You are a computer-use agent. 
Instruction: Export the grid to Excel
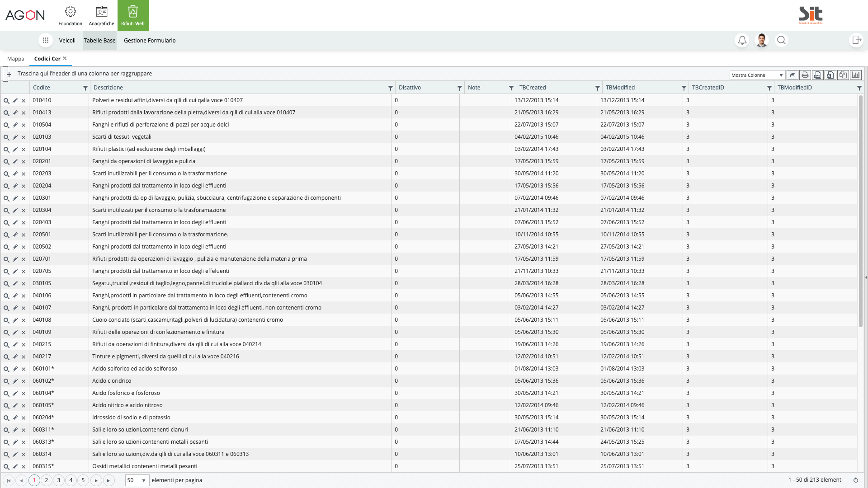(x=830, y=75)
